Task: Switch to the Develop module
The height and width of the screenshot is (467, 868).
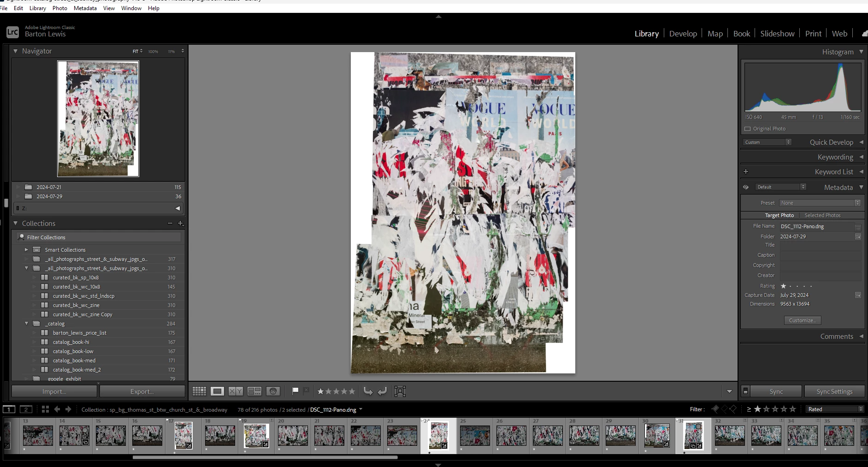Action: point(683,34)
